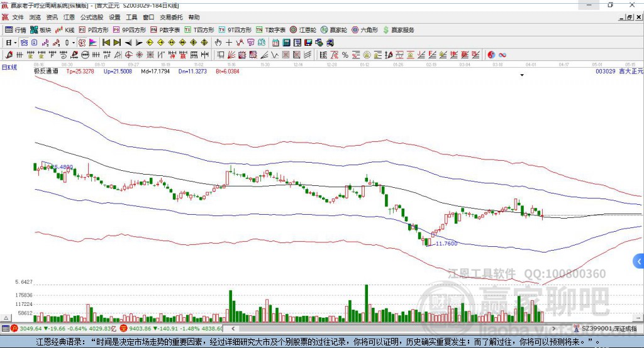644x348 pixels.
Task: Click the 深 index 9403.86 status
Action: (171, 329)
